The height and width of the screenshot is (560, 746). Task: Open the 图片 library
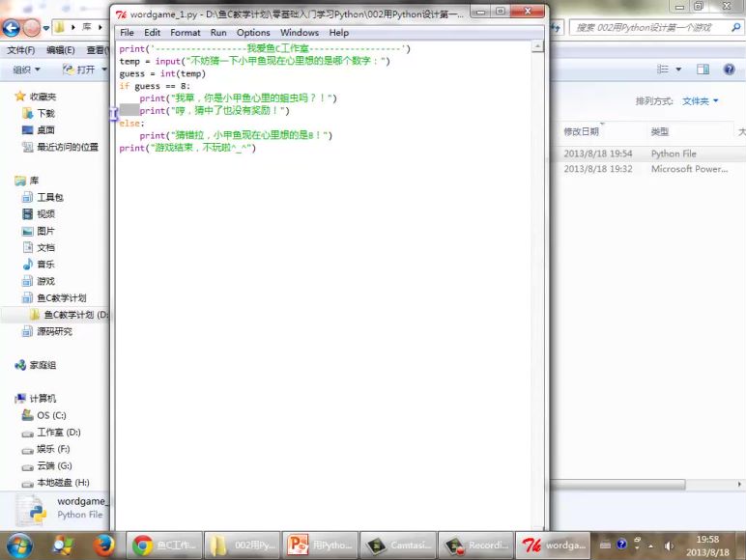point(45,231)
